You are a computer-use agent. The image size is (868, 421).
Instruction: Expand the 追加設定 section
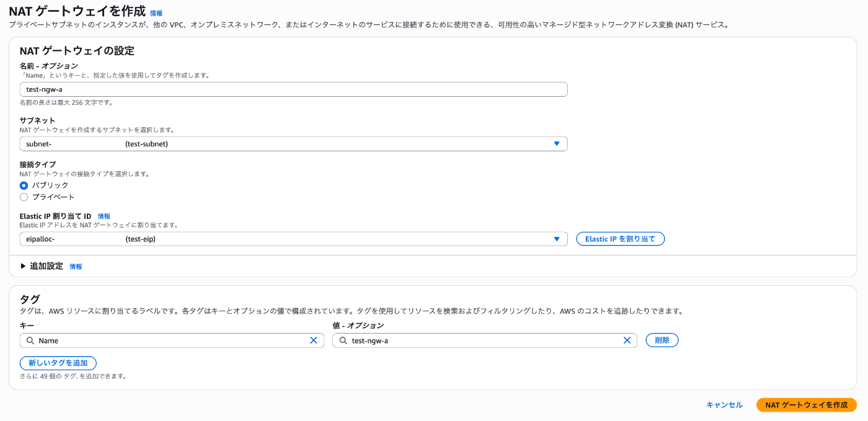41,265
